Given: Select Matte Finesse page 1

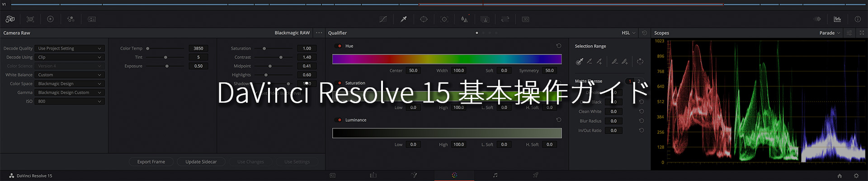Looking at the screenshot, I should [630, 81].
